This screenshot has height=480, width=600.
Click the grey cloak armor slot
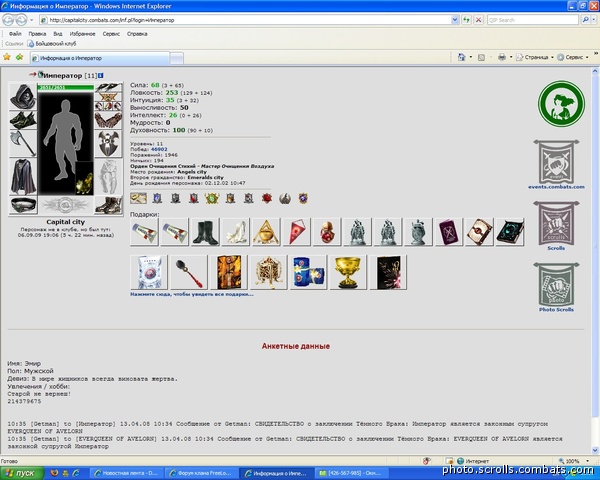tap(23, 177)
